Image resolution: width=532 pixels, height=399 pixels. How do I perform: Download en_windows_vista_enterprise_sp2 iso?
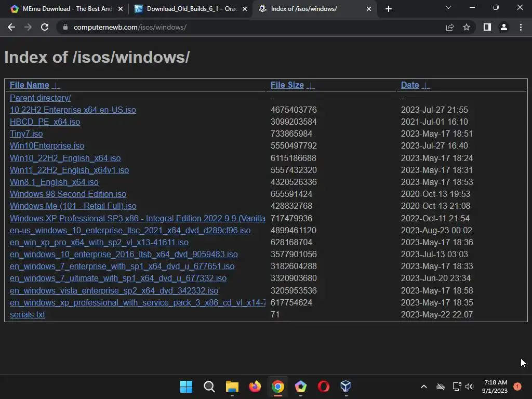point(114,290)
